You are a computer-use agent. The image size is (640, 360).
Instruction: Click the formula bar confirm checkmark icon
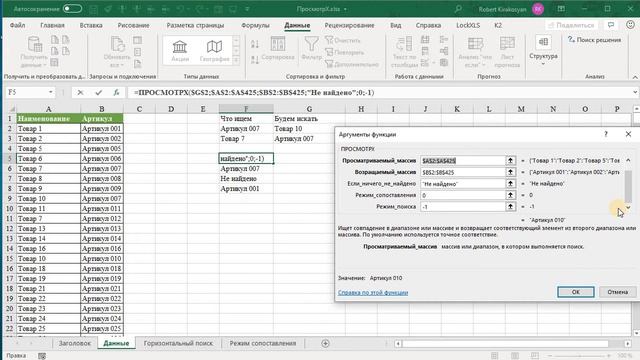pos(98,93)
